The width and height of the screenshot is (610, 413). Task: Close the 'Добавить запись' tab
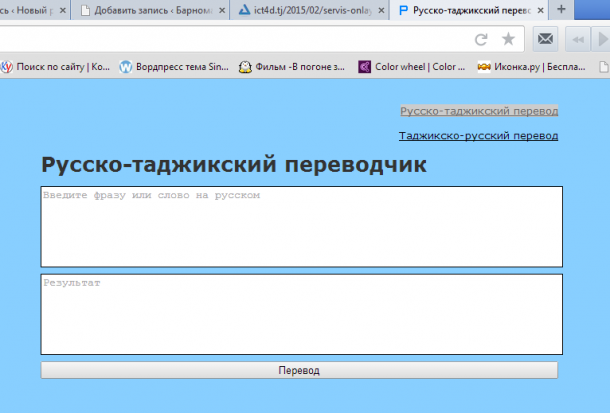click(x=221, y=11)
